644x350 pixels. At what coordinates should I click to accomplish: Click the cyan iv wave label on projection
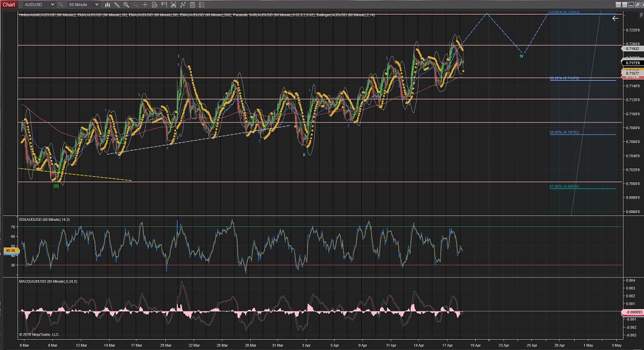[x=522, y=56]
